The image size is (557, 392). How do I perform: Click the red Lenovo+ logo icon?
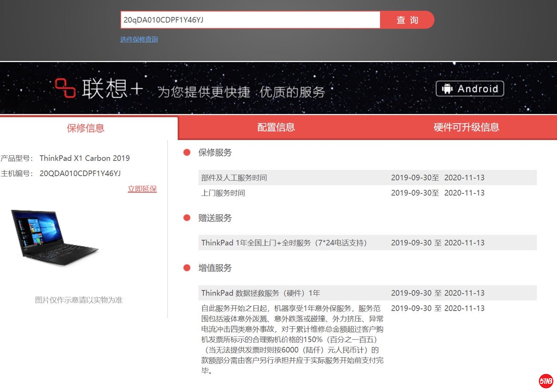tap(65, 88)
